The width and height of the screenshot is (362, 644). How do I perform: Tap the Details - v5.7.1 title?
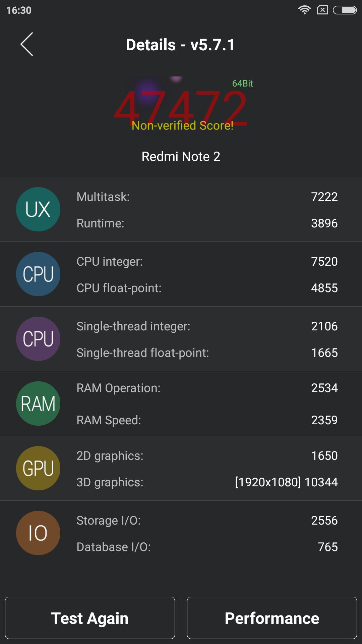[x=180, y=45]
